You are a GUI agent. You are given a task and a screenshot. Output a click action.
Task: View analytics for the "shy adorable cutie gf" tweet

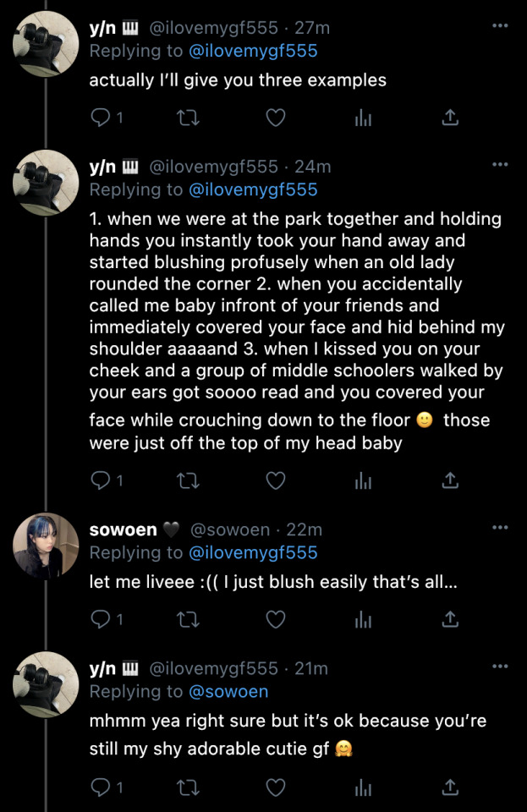[364, 788]
